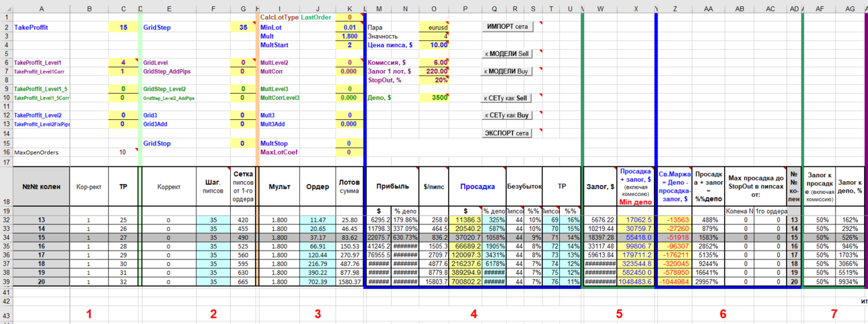The height and width of the screenshot is (324, 868).
Task: Click the TakeProffit label in row 2
Action: 42,28
